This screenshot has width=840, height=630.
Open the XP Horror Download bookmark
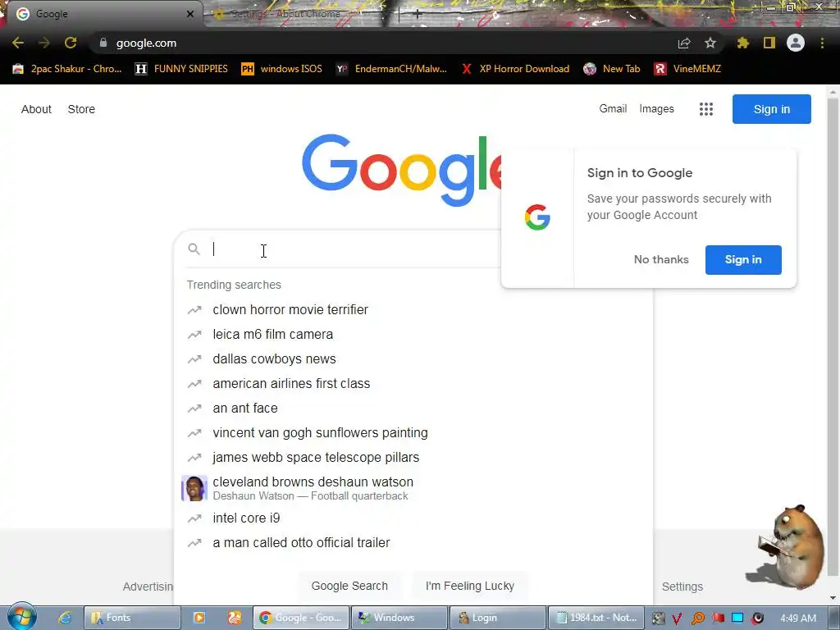(516, 69)
